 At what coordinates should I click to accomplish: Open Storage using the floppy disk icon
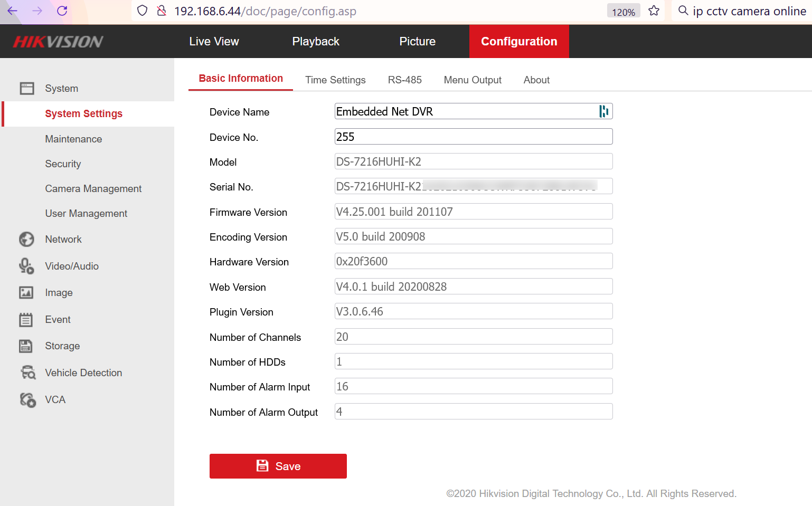26,346
